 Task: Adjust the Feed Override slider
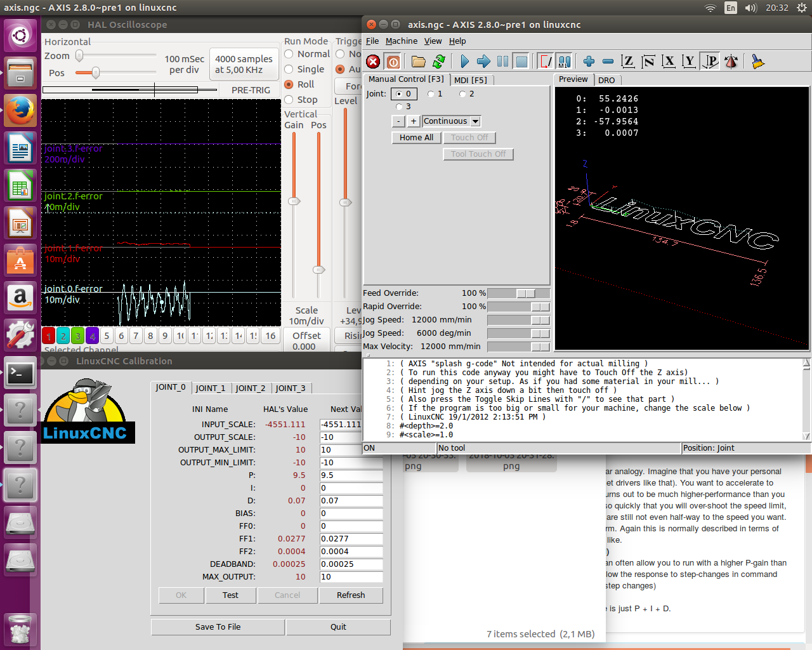518,293
